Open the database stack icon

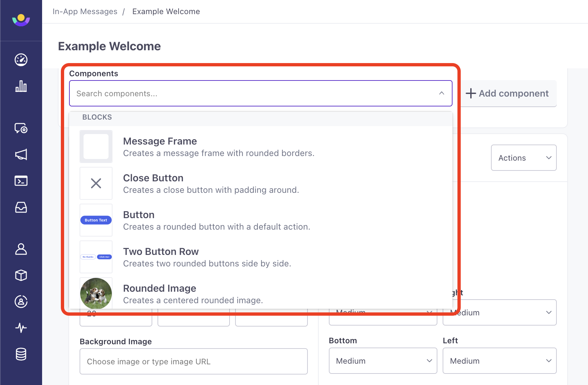tap(21, 354)
